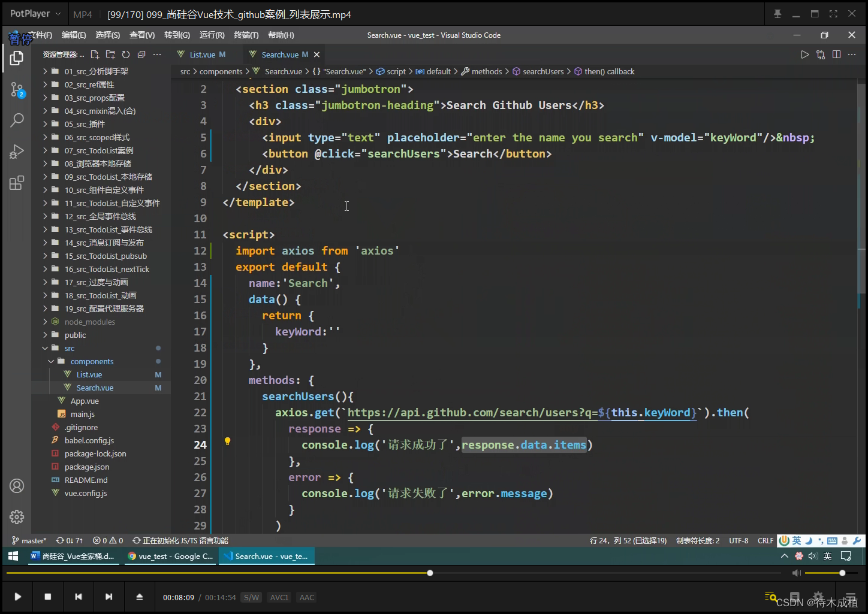Click the lightbulb code action on line 24

[x=227, y=441]
